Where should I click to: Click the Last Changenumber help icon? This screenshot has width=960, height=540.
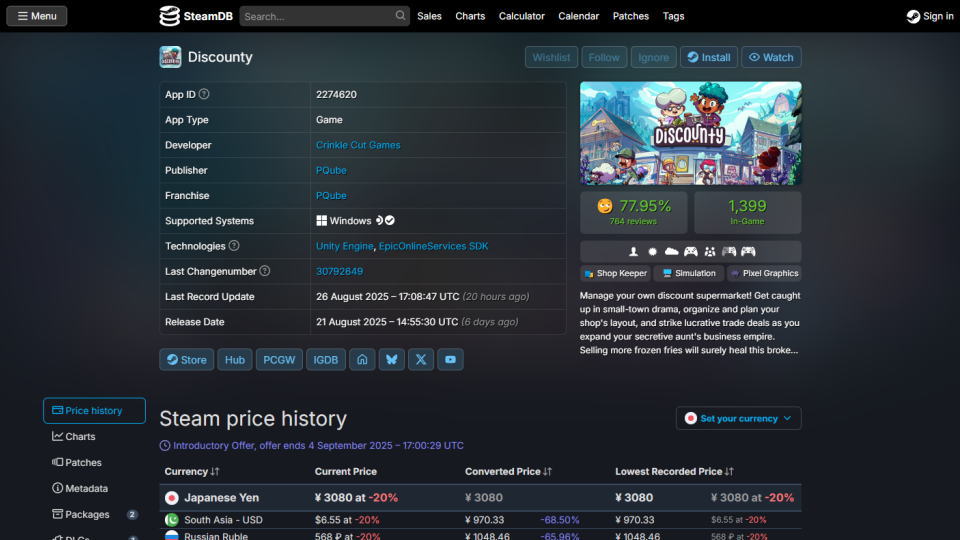coord(264,271)
